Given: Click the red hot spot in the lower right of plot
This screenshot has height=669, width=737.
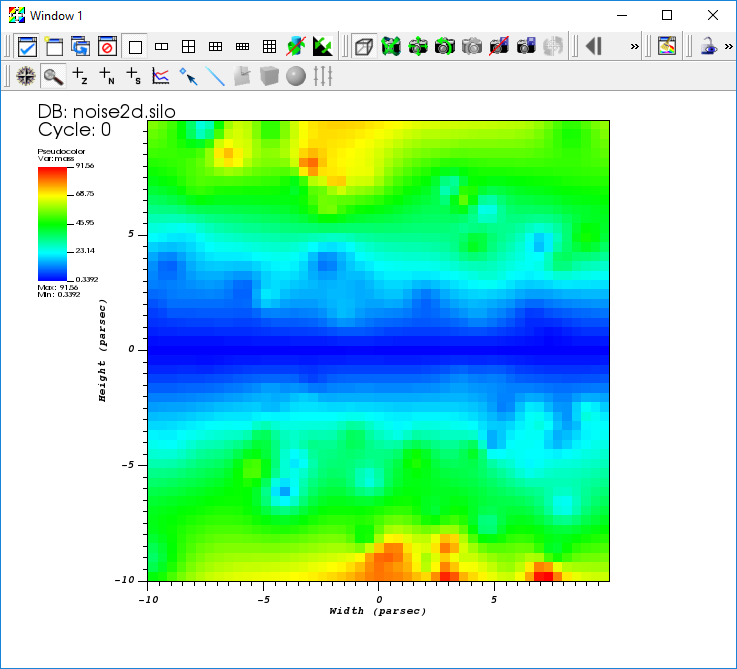Looking at the screenshot, I should click(x=544, y=572).
